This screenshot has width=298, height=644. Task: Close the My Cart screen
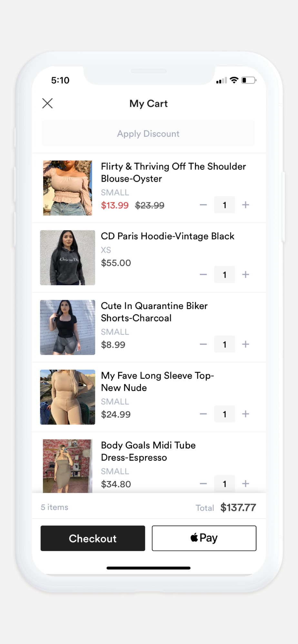pyautogui.click(x=47, y=103)
